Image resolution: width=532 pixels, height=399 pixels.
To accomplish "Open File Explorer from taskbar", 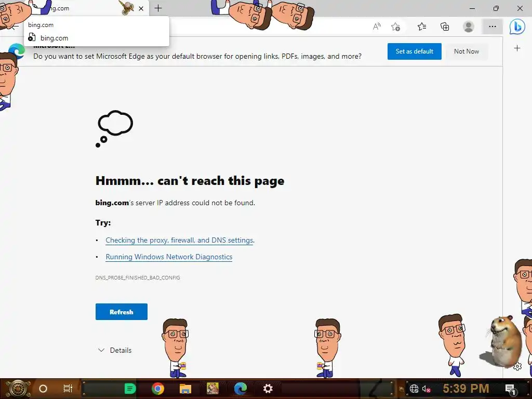I will (185, 389).
